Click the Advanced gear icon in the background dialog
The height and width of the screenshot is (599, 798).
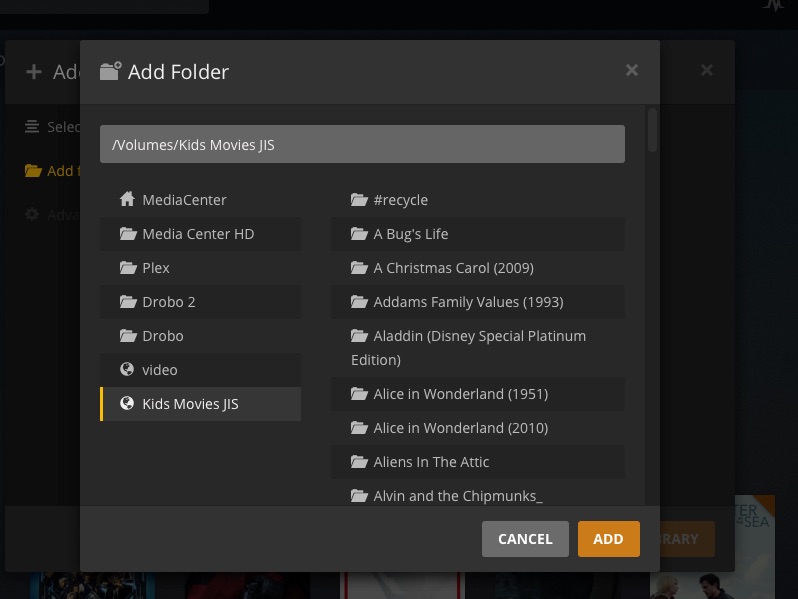click(x=32, y=214)
